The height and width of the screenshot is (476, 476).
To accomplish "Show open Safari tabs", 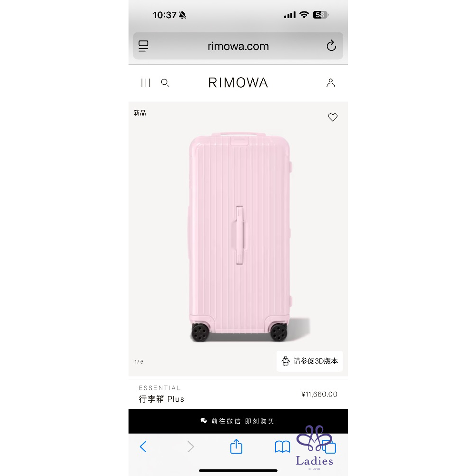I will pos(329,447).
